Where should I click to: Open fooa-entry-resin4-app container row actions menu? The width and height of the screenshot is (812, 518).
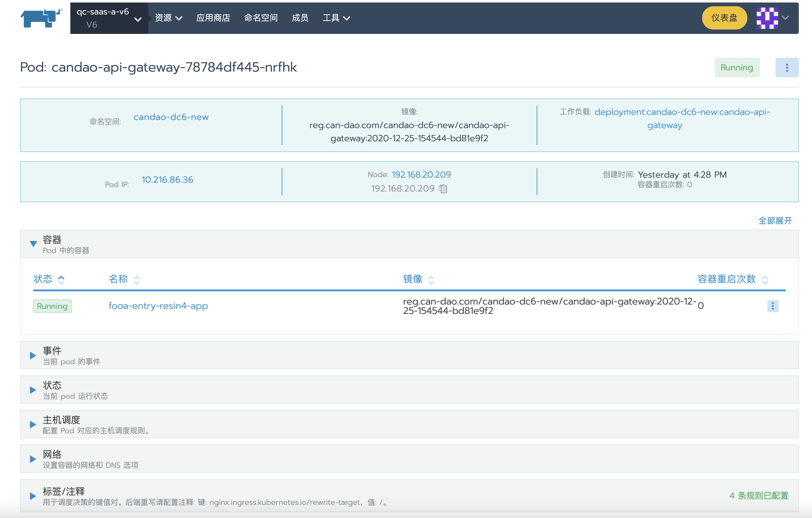pyautogui.click(x=772, y=306)
